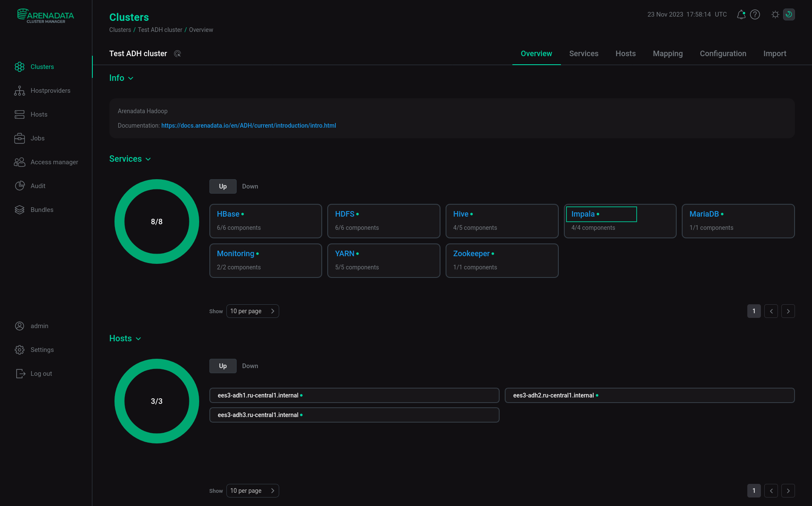Open Hive service link
Viewport: 812px width, 506px height.
pos(460,214)
